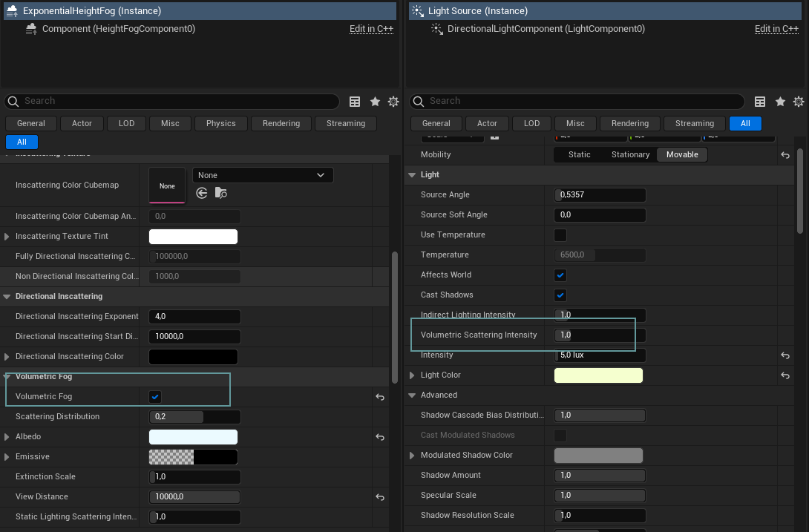Toggle favorite properties star on fog panel
This screenshot has height=532, width=809.
375,102
